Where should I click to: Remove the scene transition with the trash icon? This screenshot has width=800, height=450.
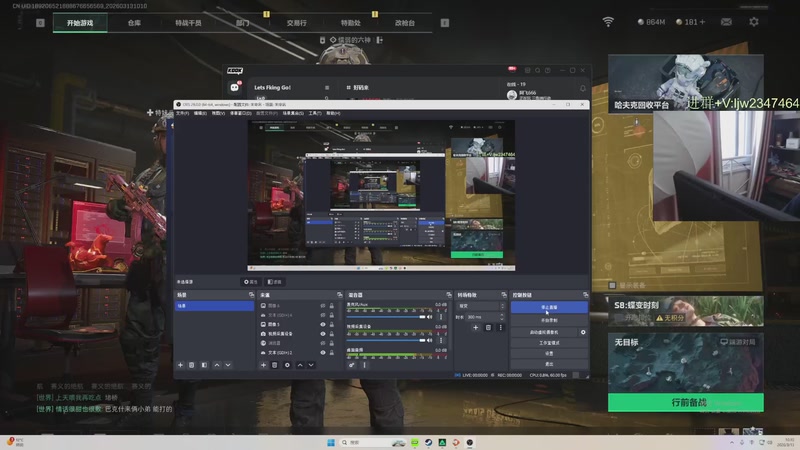tap(488, 328)
